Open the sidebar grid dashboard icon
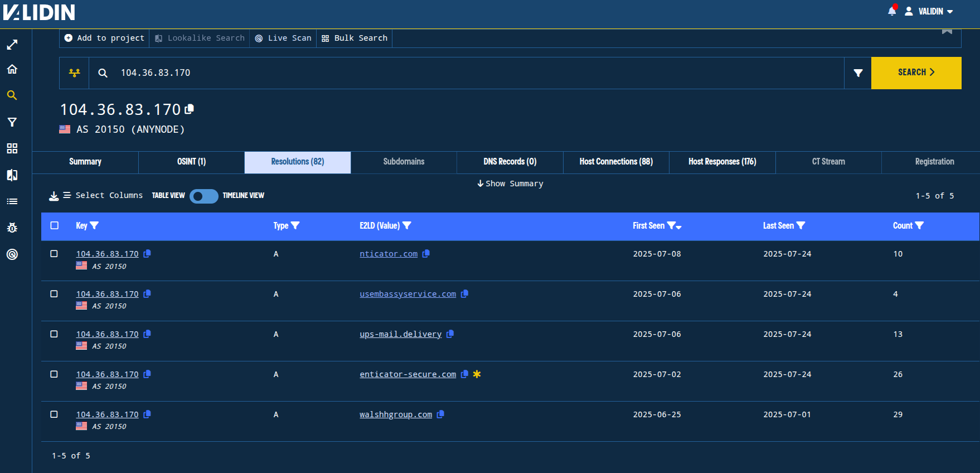 [12, 148]
